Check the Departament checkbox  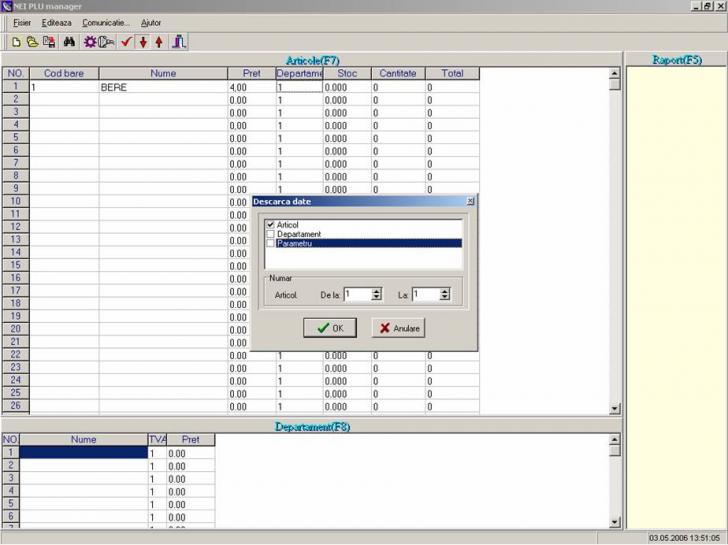(x=271, y=234)
